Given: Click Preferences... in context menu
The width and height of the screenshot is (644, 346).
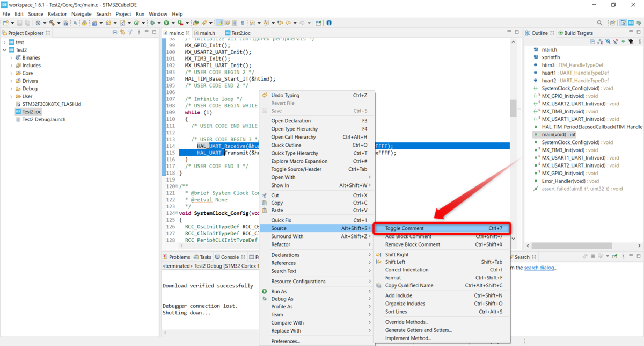Looking at the screenshot, I should point(316,341).
